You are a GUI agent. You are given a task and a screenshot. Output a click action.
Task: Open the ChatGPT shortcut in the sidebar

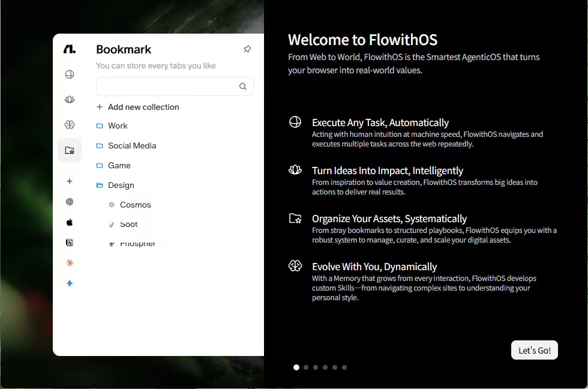click(x=70, y=202)
